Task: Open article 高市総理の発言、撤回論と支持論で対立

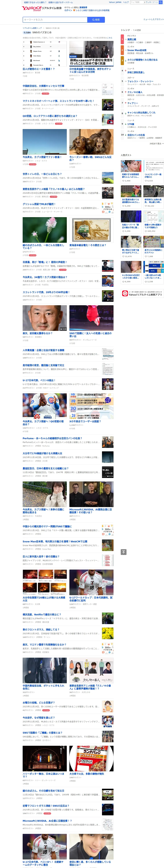Action: 43,365
